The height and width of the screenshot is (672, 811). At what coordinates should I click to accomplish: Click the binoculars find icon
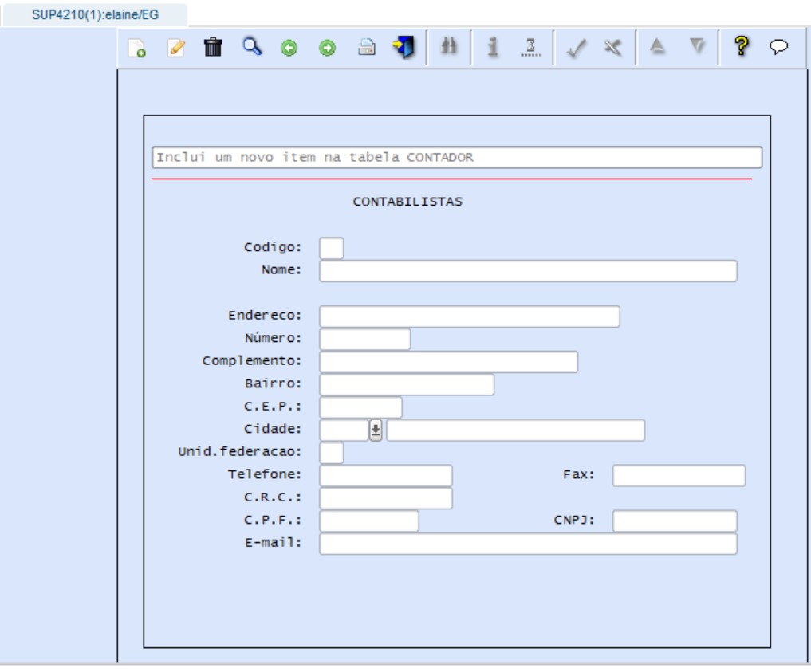click(x=448, y=46)
